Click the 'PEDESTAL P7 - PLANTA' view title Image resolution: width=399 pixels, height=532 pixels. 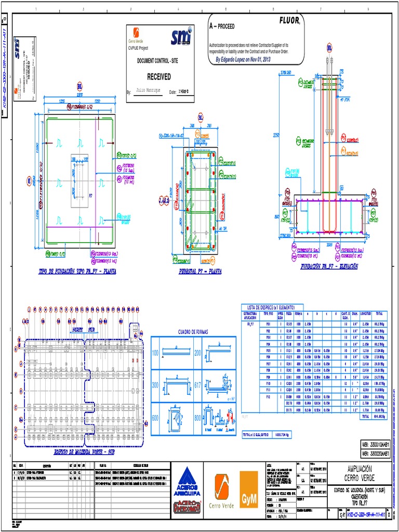[x=200, y=271]
